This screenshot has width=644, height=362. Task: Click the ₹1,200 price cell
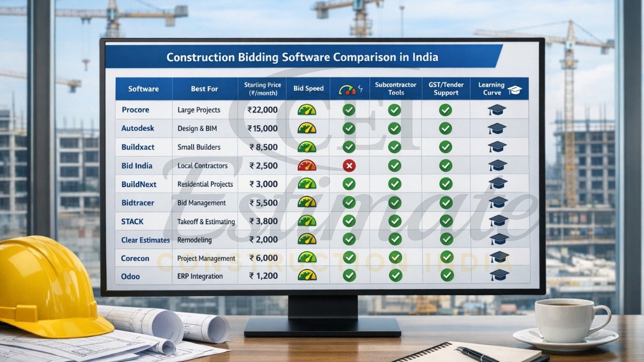point(263,276)
